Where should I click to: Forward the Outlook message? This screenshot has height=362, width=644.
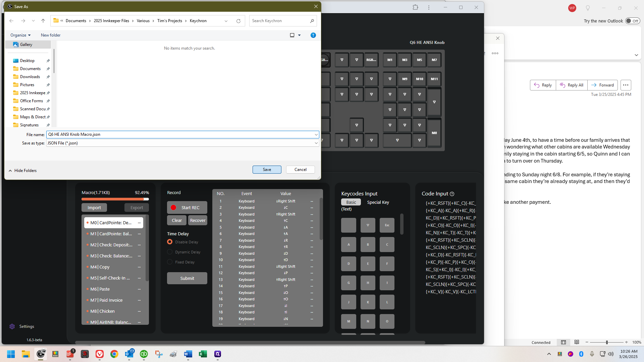(x=602, y=85)
